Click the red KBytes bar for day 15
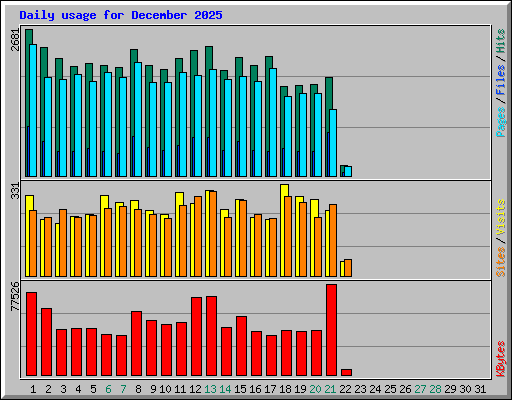 tap(241, 346)
